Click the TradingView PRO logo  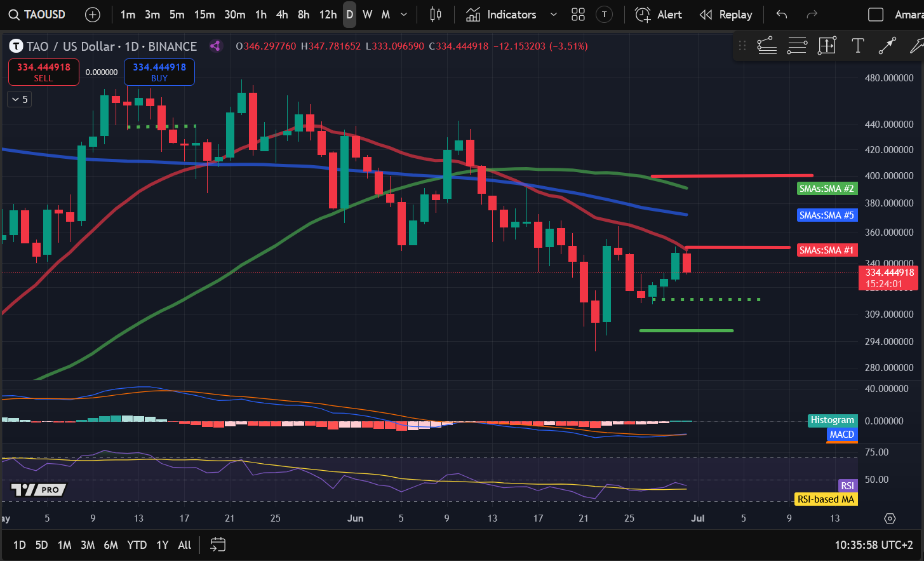[39, 490]
